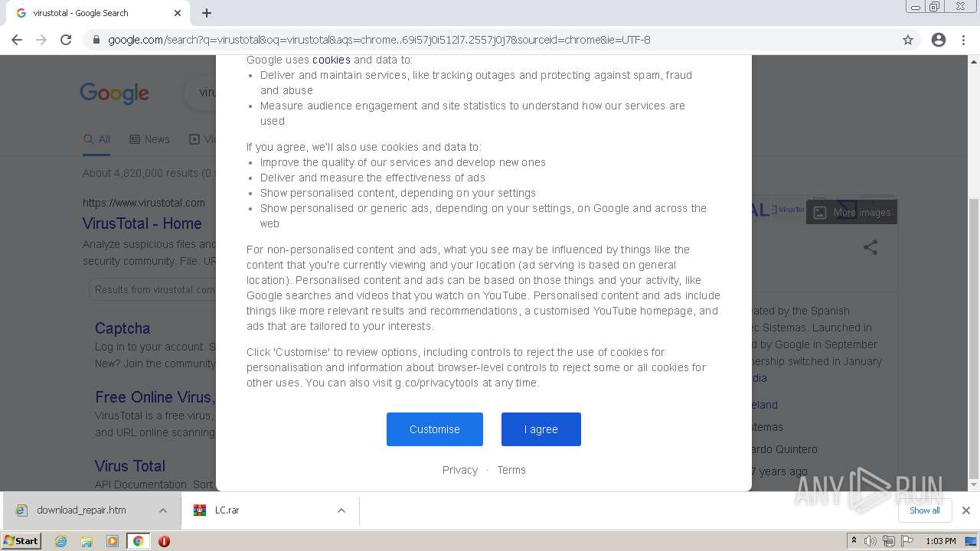Open the Windows Start menu
Screen dimensions: 980x551
point(21,541)
